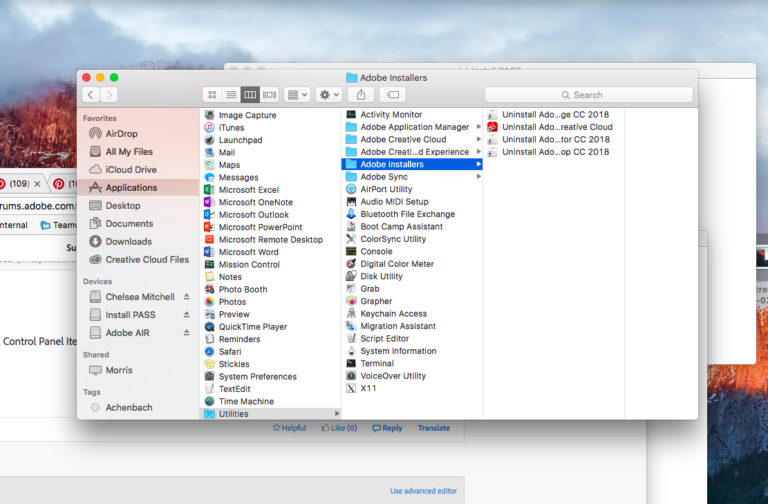Expand the Adobe Sync folder

click(479, 177)
